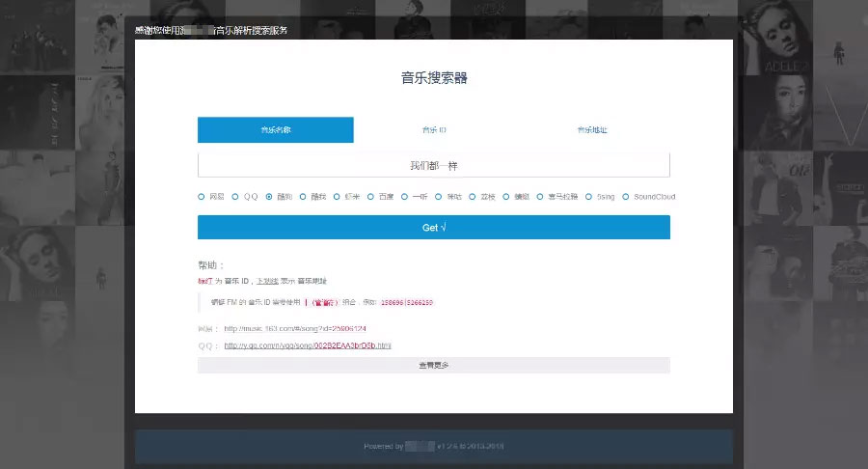Screen dimensions: 868x469
Task: Open the y.qq.com example song link
Action: click(308, 345)
